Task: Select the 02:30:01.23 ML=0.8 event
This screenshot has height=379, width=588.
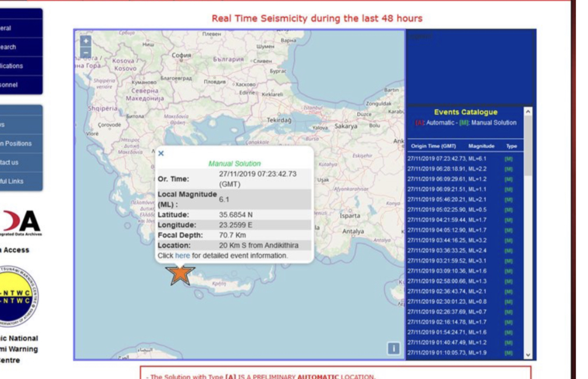Action: coord(461,302)
